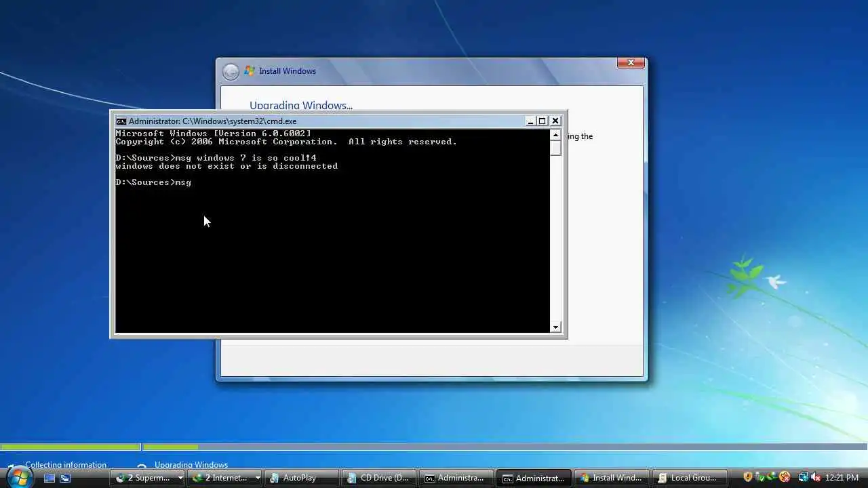Open the network connection tray icon

pos(804,477)
